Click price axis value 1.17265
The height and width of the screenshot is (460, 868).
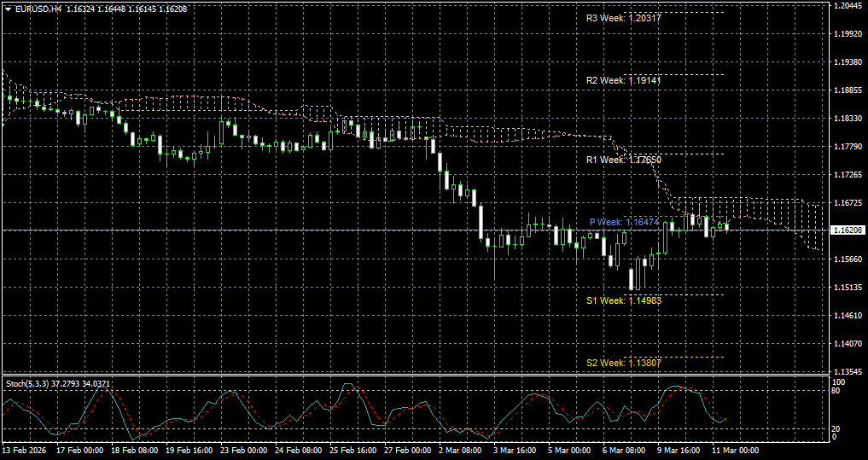click(848, 175)
